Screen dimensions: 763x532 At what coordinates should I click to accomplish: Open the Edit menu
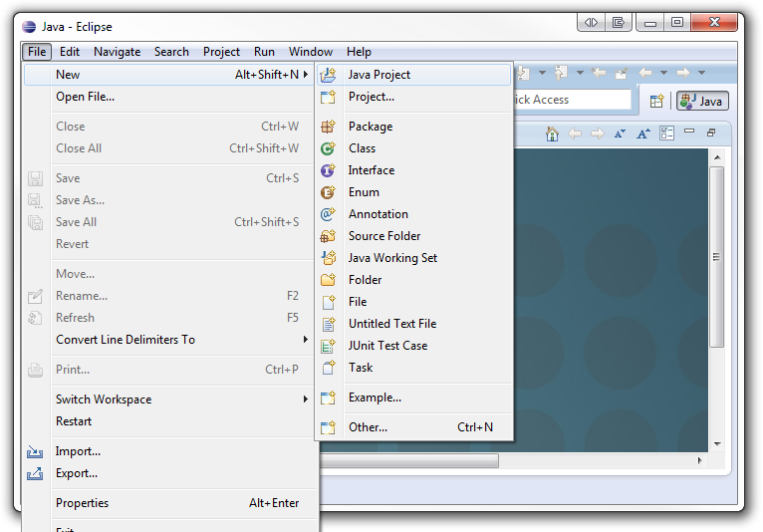70,52
